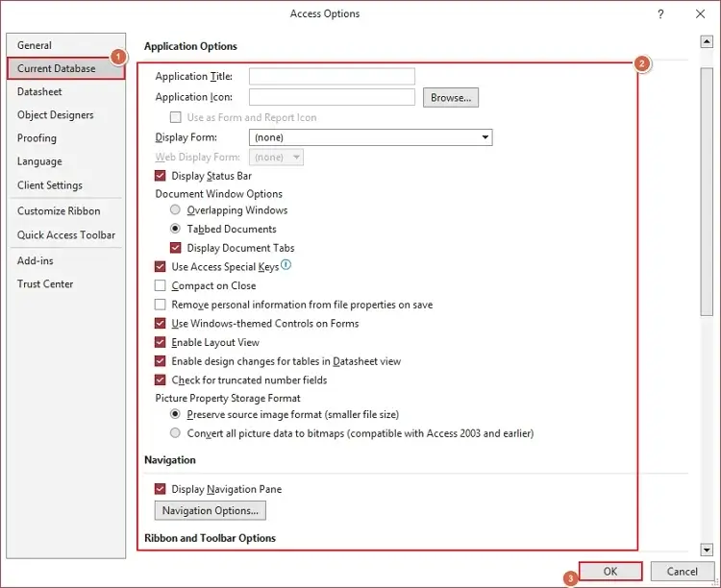Viewport: 721px width, 588px height.
Task: Open the Proofing category
Action: [66, 138]
